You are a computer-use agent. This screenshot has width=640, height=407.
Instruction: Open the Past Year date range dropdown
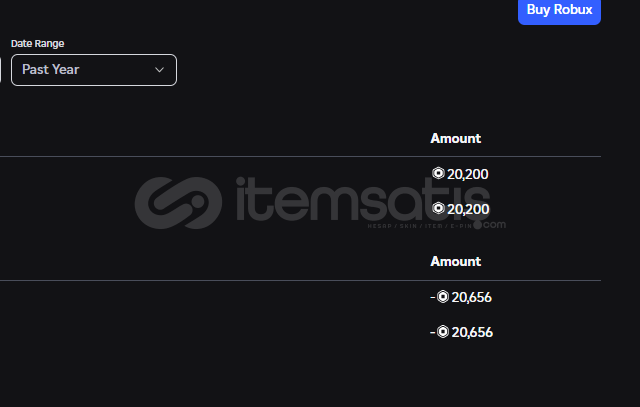tap(94, 70)
